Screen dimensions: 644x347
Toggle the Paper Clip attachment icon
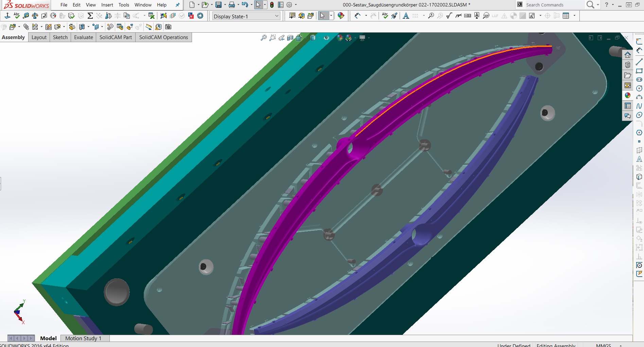pos(26,27)
